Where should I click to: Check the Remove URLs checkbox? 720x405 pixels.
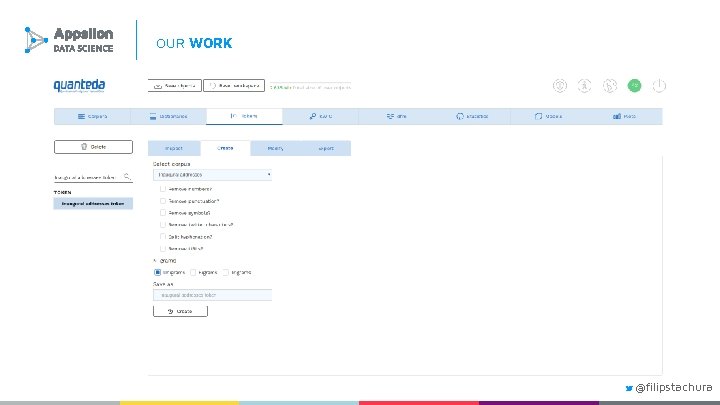pyautogui.click(x=163, y=248)
